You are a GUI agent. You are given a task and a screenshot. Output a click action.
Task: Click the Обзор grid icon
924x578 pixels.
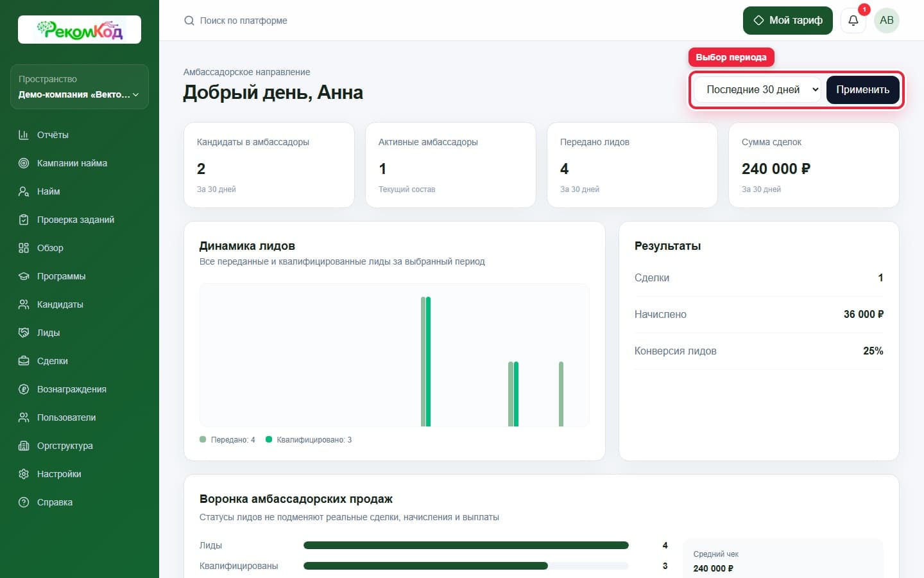[24, 248]
